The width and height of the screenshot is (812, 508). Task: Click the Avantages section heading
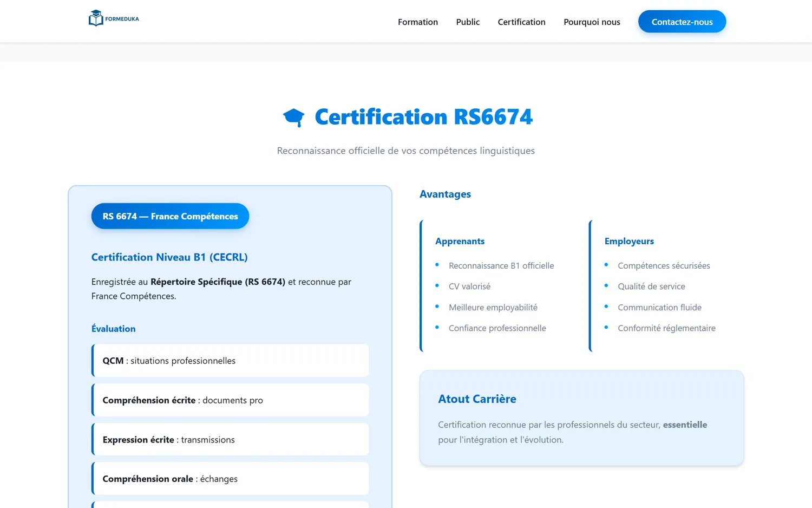point(445,194)
